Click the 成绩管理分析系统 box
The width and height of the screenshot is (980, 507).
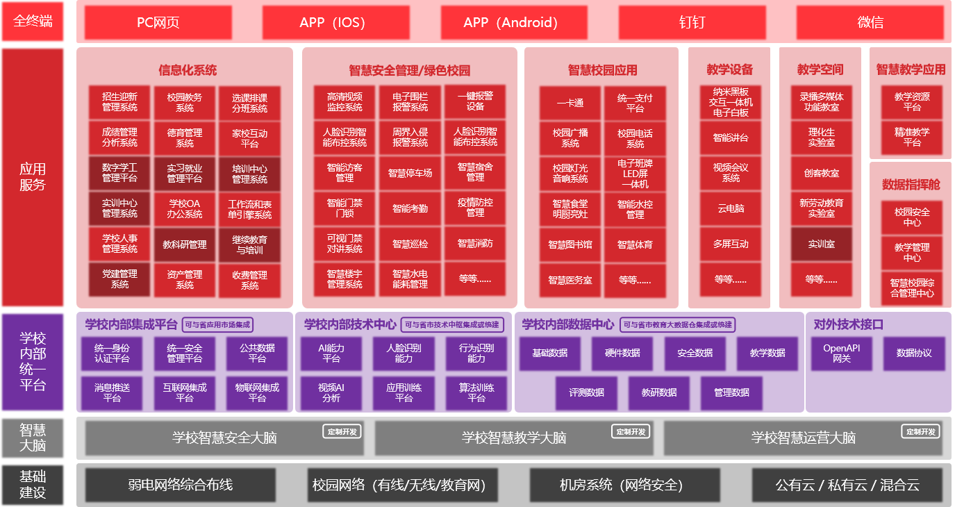[x=119, y=138]
